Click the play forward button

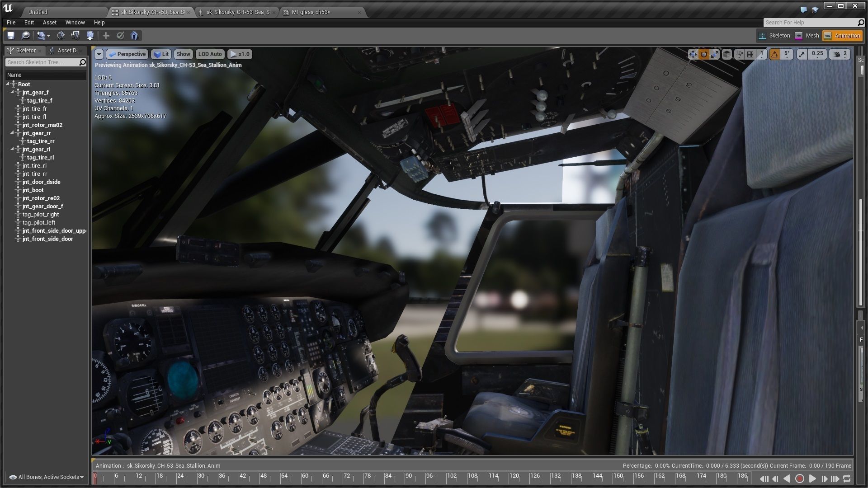tap(812, 479)
